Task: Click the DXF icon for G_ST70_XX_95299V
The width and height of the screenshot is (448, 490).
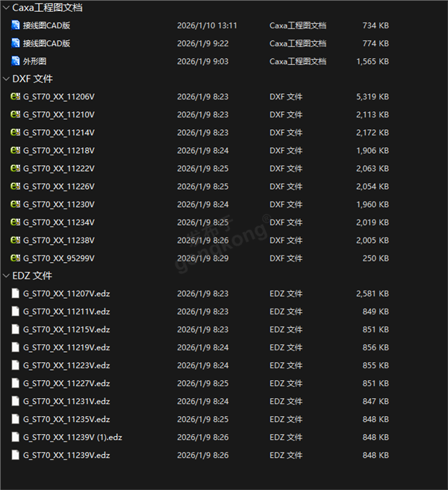Action: tap(15, 258)
